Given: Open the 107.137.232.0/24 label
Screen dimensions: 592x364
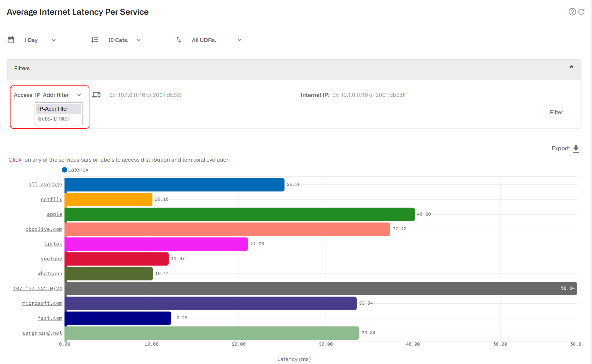Looking at the screenshot, I should click(38, 289).
